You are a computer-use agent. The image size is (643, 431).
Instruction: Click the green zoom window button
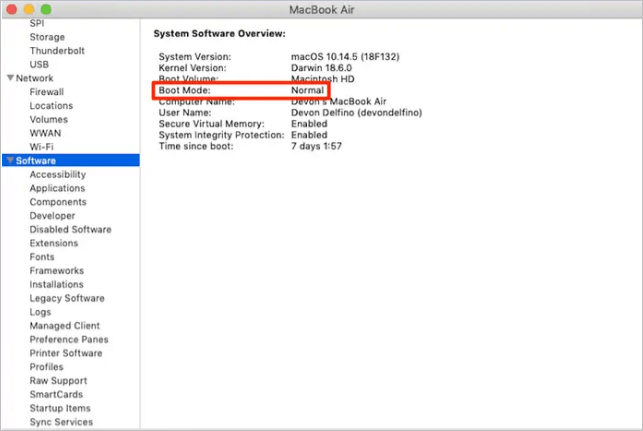(45, 8)
